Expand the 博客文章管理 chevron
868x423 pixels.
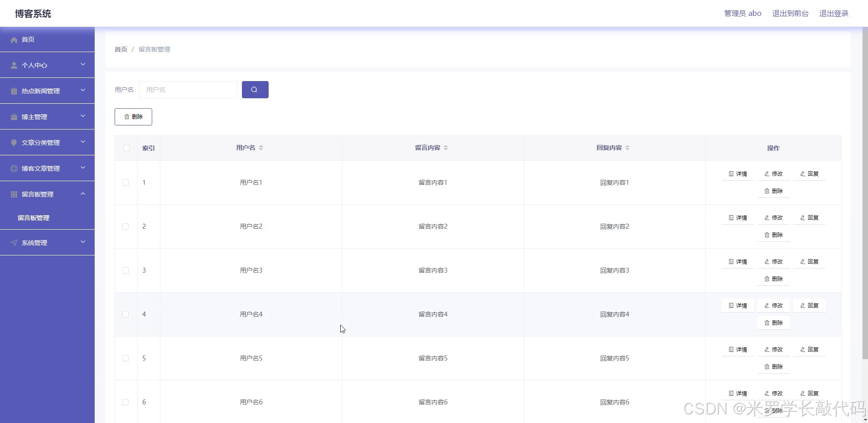[83, 168]
